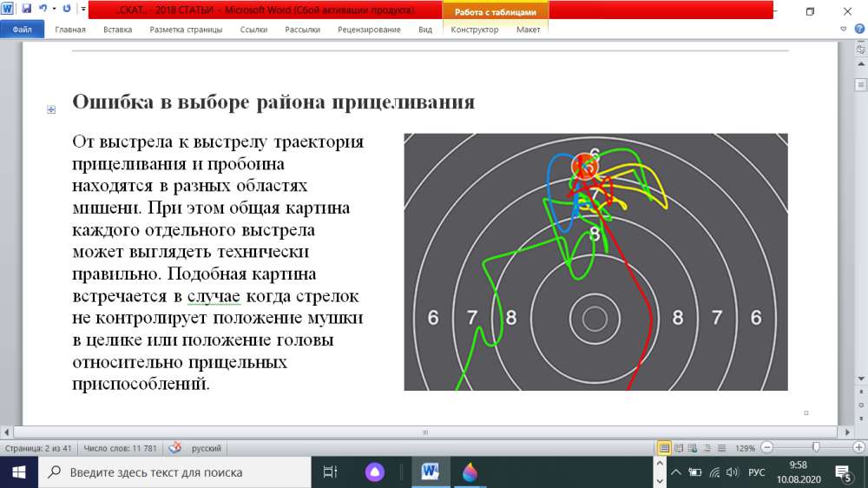Go to previous page with double-up arrow
868x488 pixels.
[861, 392]
